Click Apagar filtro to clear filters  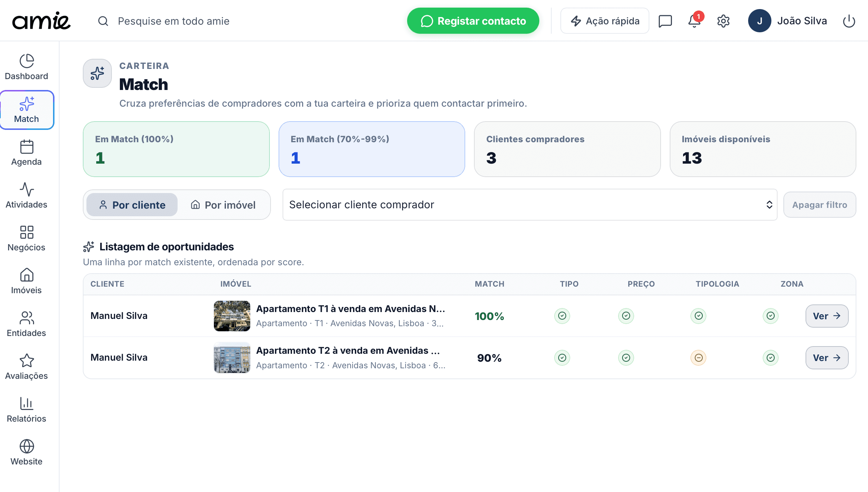pos(819,205)
